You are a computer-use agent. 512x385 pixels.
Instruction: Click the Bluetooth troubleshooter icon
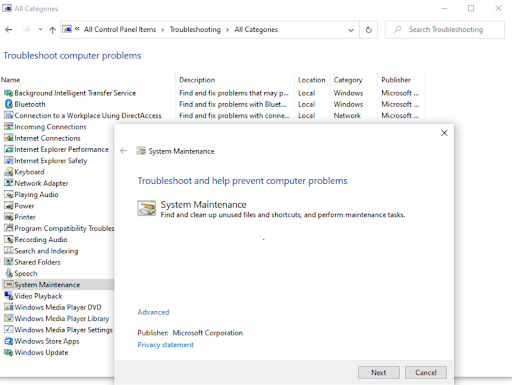(8, 104)
